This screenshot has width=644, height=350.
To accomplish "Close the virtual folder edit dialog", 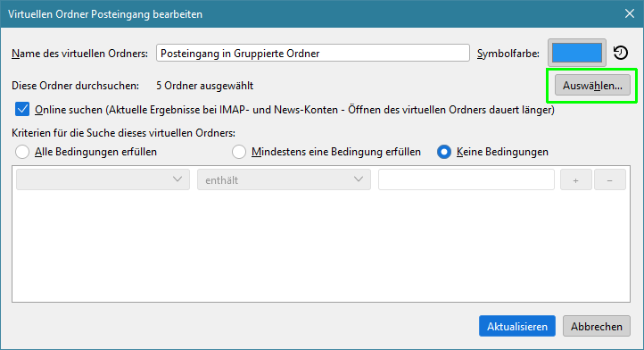I will 630,13.
